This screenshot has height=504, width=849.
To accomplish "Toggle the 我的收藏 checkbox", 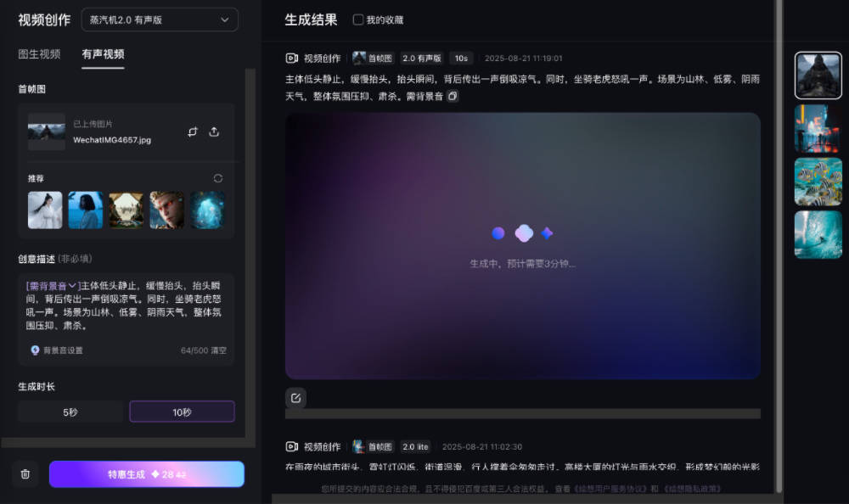I will 358,20.
